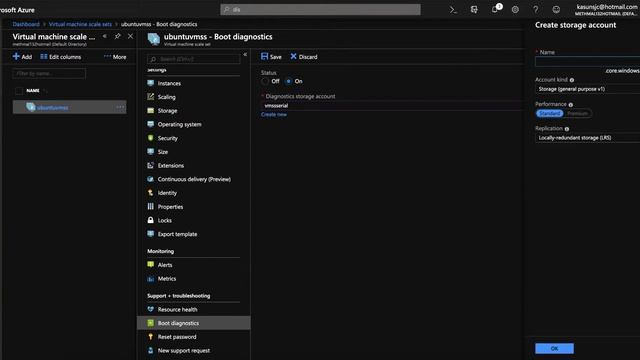Open the help question mark
The width and height of the screenshot is (640, 360).
pos(536,9)
